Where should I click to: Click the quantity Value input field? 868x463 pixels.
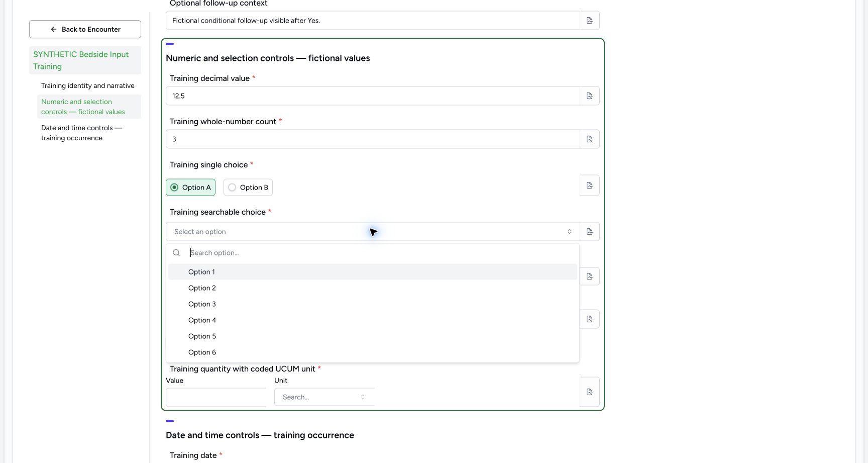pos(216,397)
